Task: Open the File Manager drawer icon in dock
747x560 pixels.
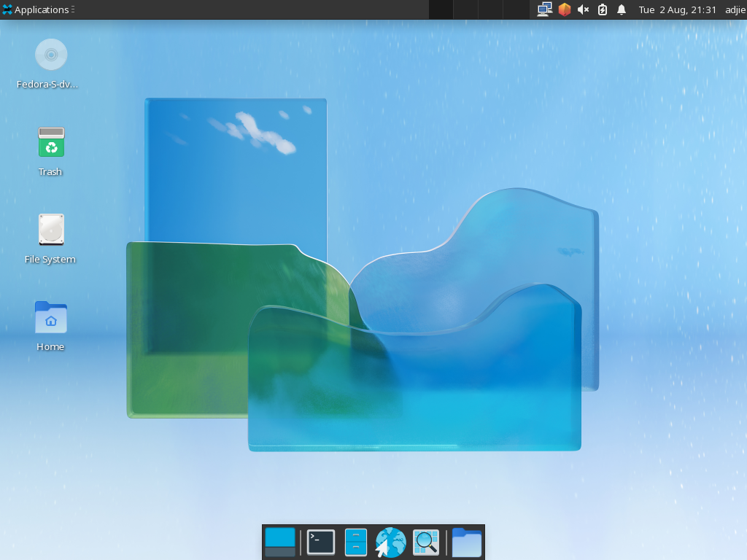Action: (355, 542)
